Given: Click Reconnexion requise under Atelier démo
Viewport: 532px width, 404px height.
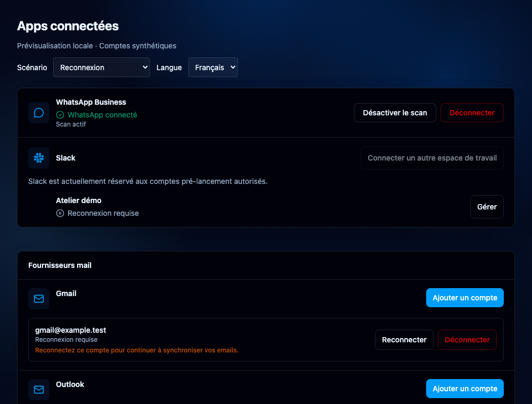Looking at the screenshot, I should click(103, 213).
